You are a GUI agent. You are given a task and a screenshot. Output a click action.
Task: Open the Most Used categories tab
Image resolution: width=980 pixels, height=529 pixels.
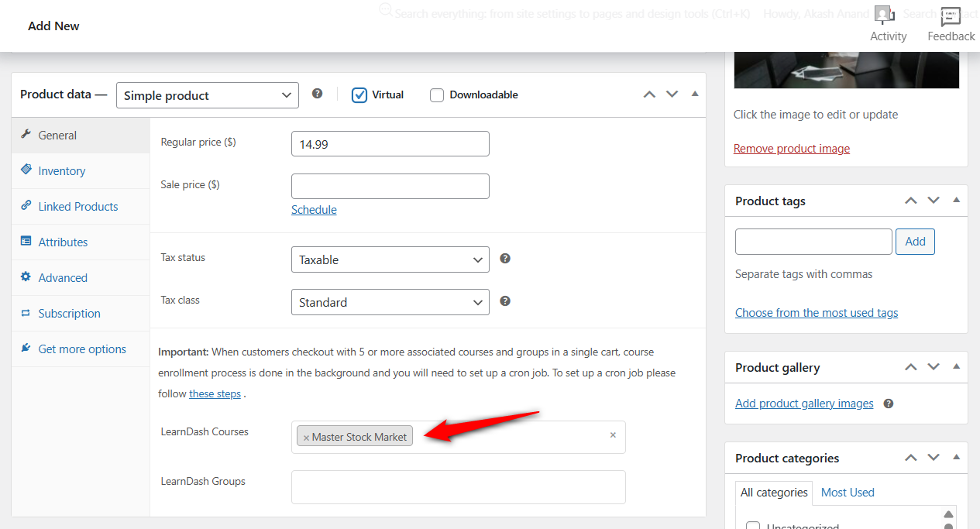pos(847,492)
